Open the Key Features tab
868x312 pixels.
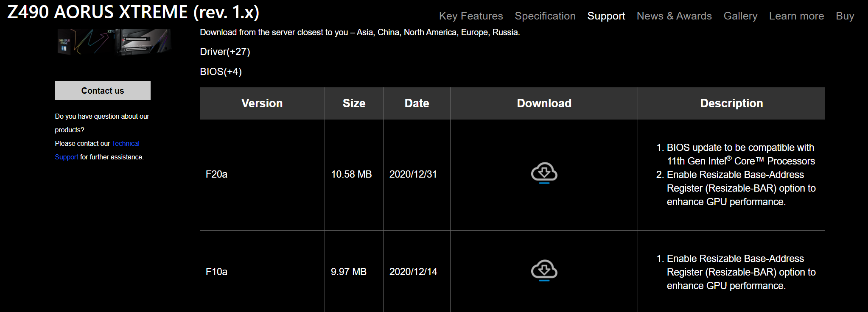tap(471, 16)
